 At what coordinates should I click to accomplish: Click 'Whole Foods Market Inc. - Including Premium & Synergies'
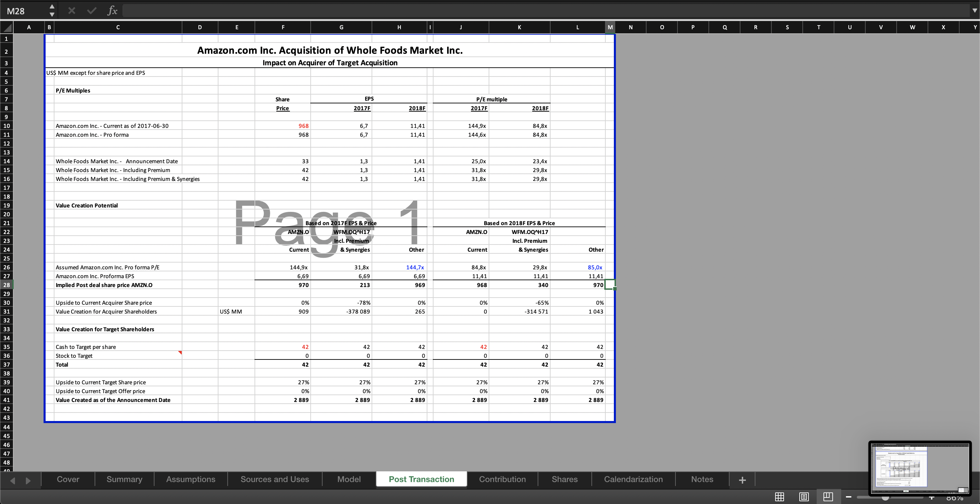128,179
